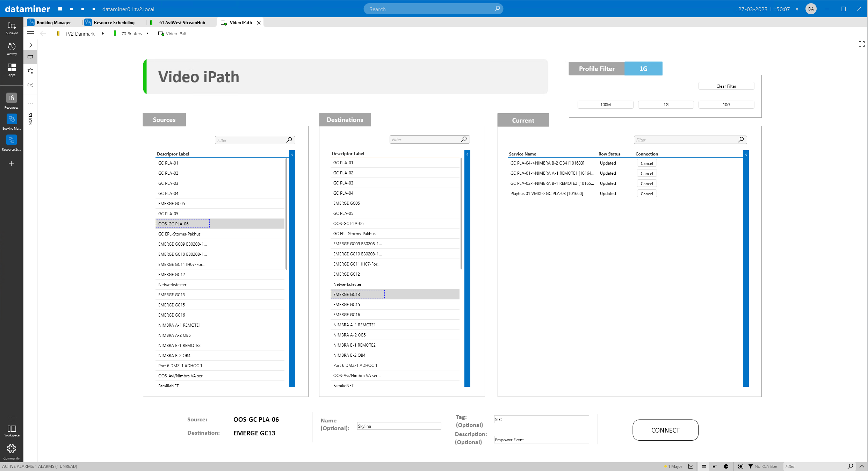868x471 pixels.
Task: Cancel the GC PLA-04 to NIMBRA B-2 OB4 connection
Action: point(647,163)
